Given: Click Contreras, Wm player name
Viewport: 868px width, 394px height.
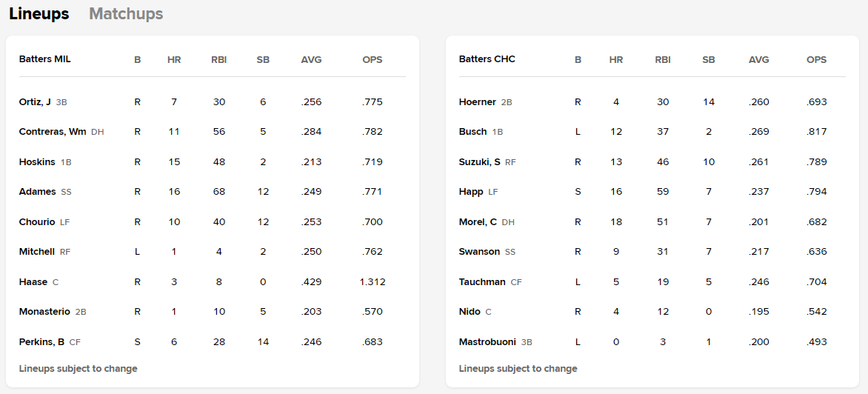Looking at the screenshot, I should pos(53,132).
